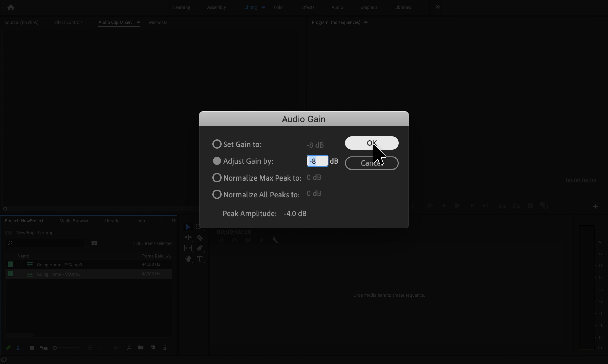Click the trash Clear icon in Project panel

[165, 348]
